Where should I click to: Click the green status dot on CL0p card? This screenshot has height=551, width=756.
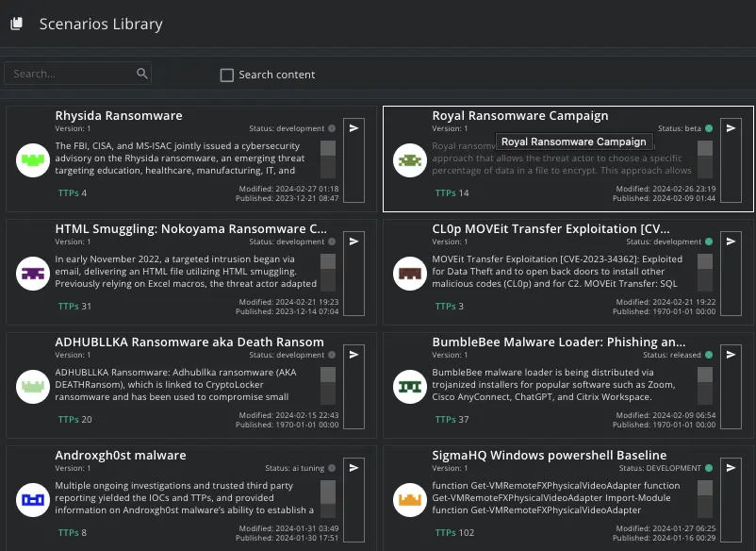709,242
